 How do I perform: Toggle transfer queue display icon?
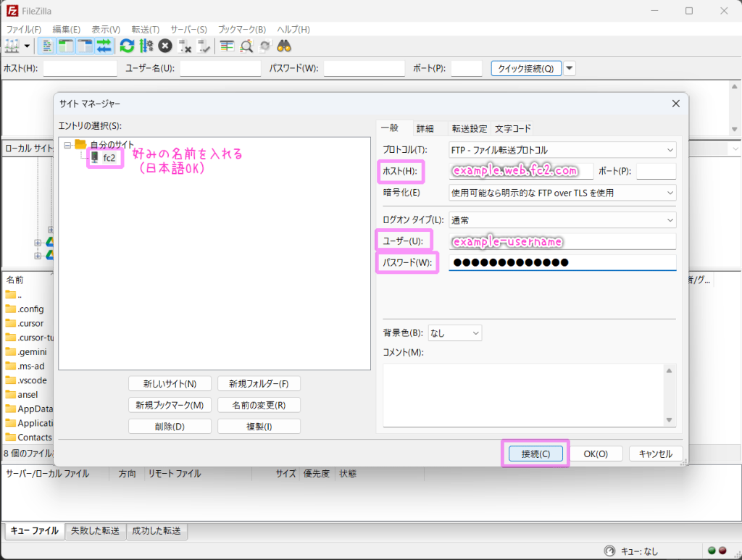[104, 46]
